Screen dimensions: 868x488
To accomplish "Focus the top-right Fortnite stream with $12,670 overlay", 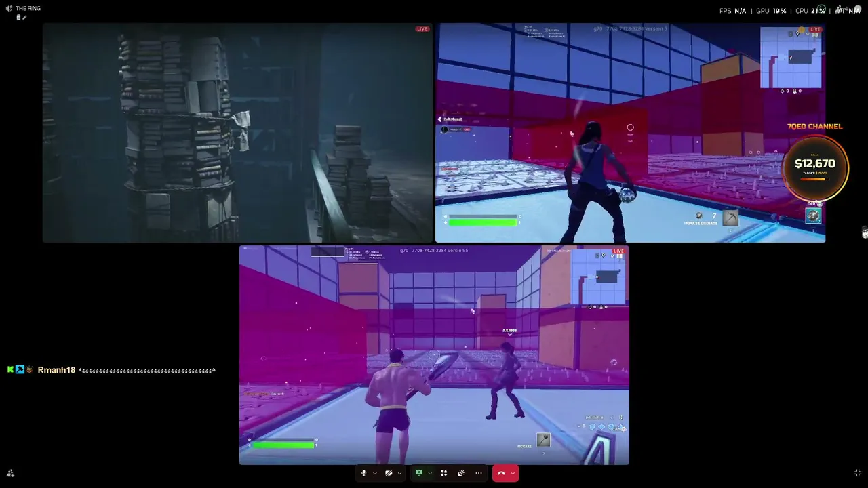I will (630, 133).
